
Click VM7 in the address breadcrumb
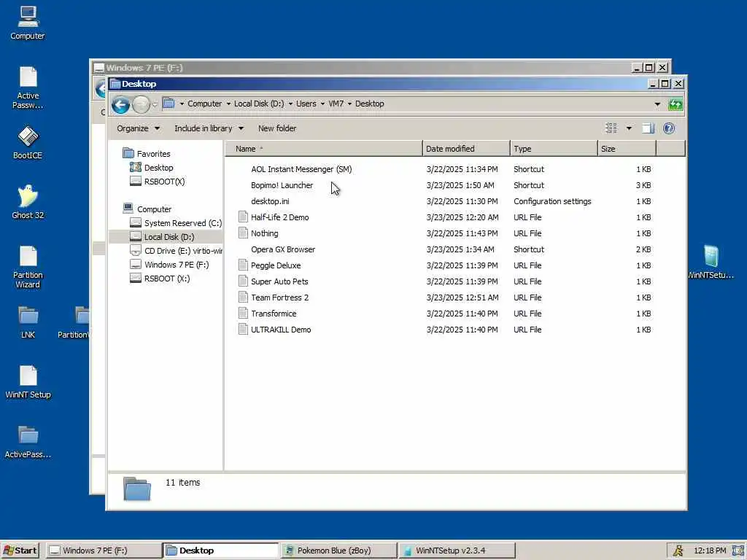point(336,104)
